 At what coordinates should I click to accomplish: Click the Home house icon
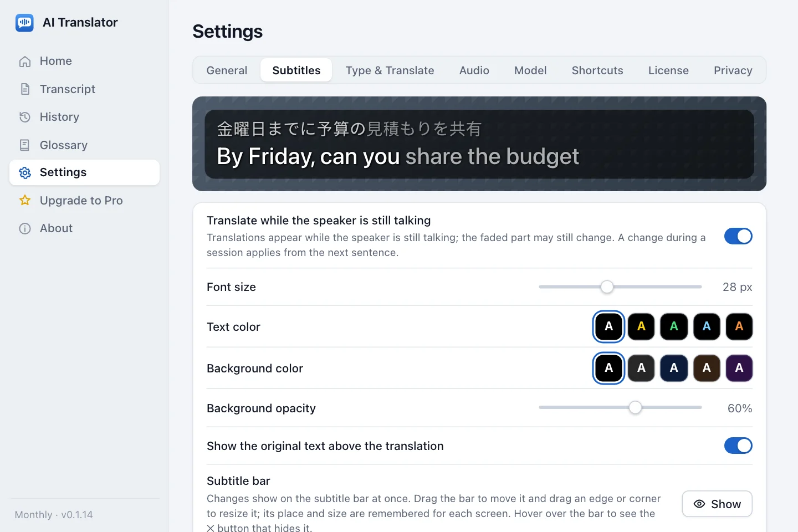[x=25, y=62]
